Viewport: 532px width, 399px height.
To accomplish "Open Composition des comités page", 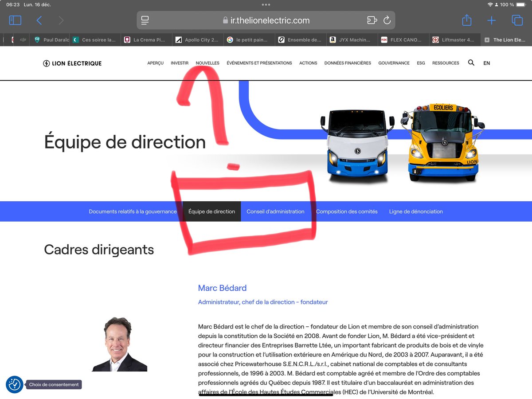I will [x=347, y=211].
